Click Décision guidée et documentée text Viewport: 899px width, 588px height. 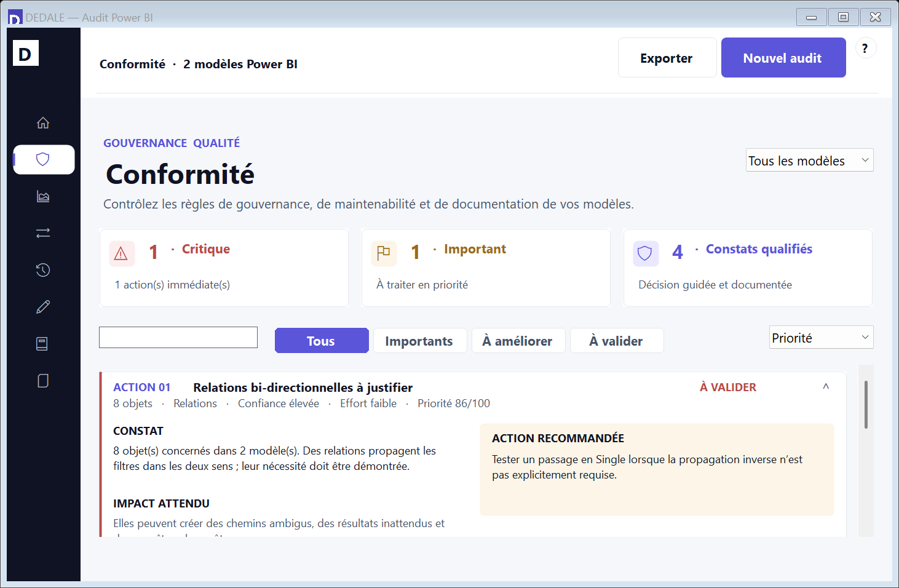point(715,285)
